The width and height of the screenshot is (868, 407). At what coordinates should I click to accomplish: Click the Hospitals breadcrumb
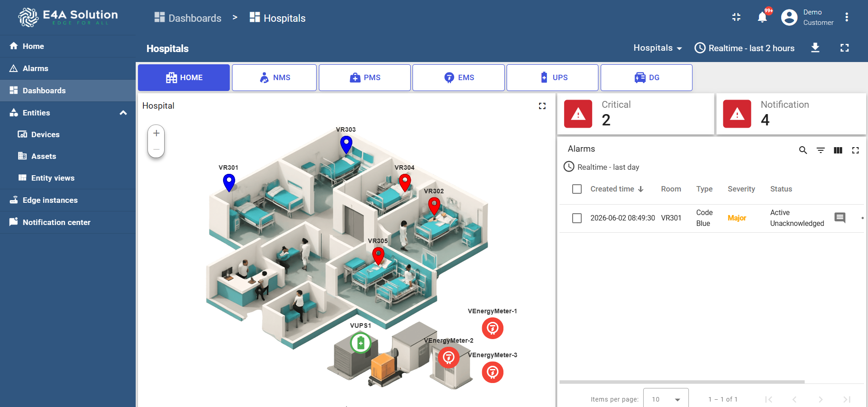pyautogui.click(x=277, y=18)
